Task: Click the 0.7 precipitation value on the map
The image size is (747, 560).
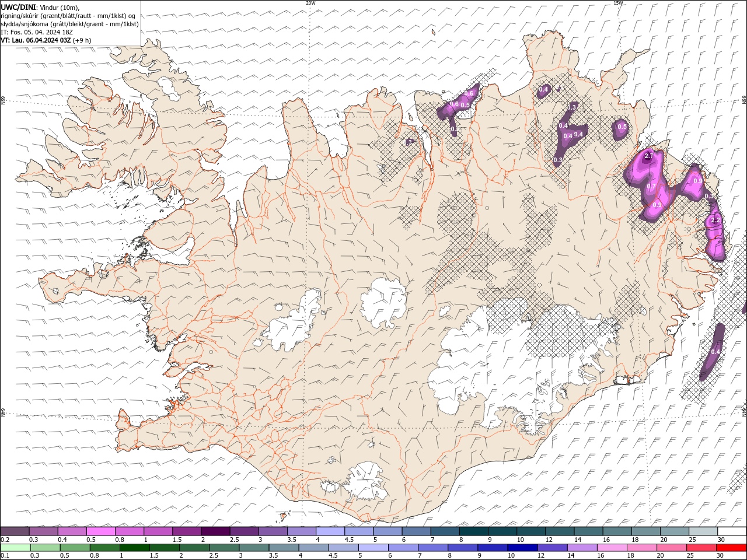Action: click(652, 186)
